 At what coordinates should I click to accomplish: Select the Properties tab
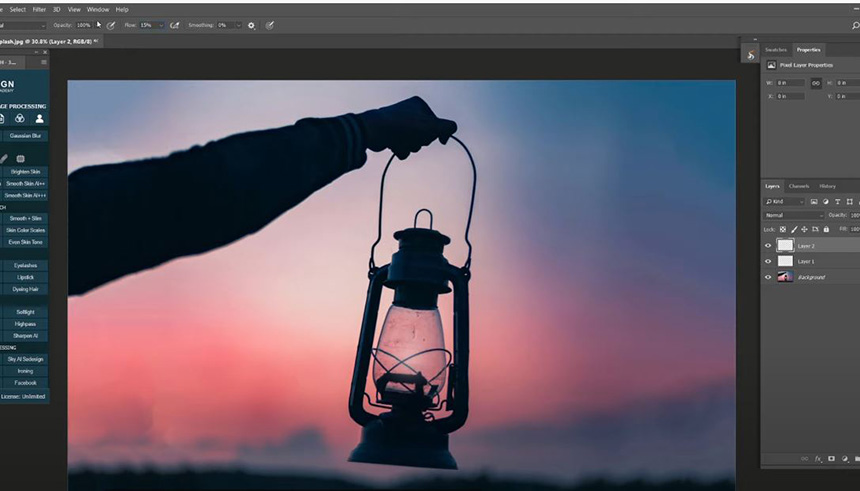[808, 49]
